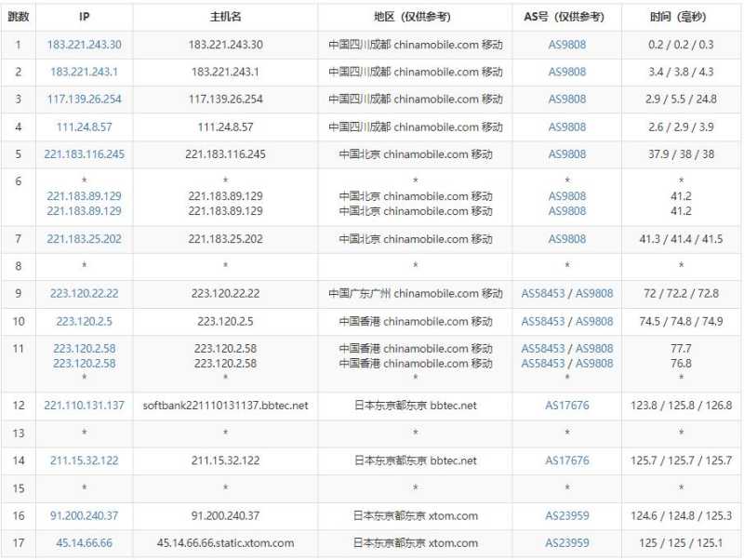Click AS58453 link in hop 10 row
Screen dimensions: 744x560
543,321
